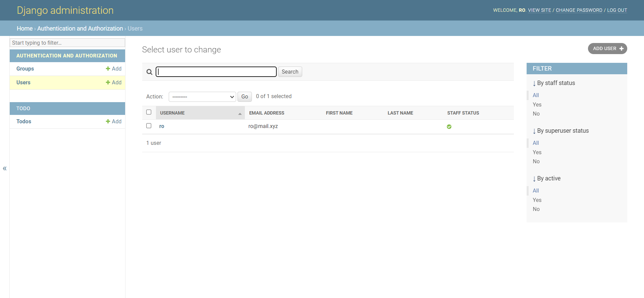Add a new Todo from the sidebar
Viewport: 644px width, 298px height.
114,121
